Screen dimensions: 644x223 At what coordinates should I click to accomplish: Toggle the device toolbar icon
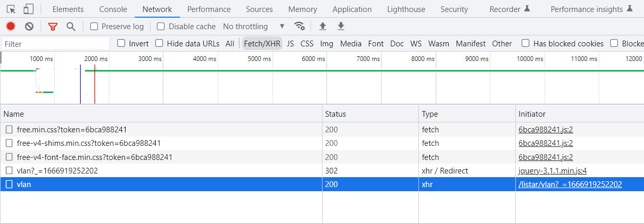pyautogui.click(x=29, y=9)
